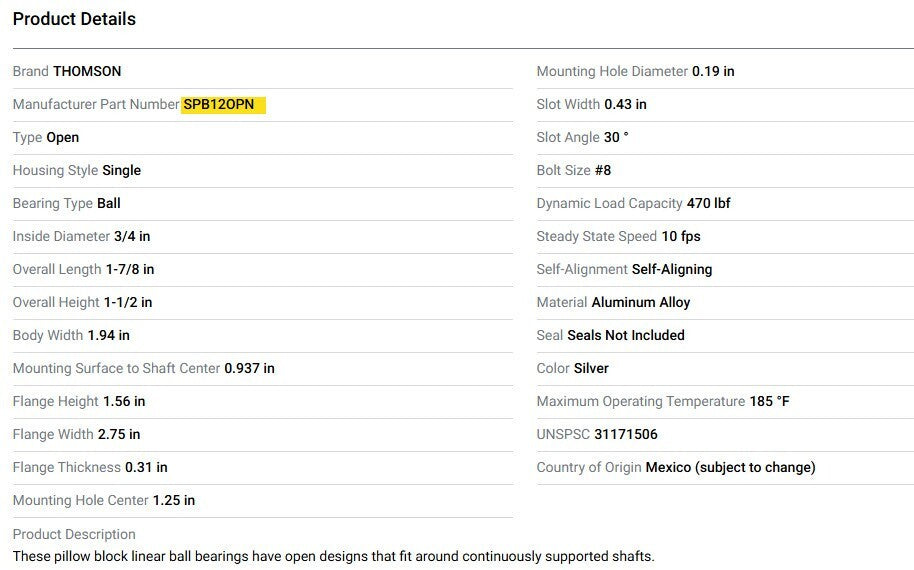The height and width of the screenshot is (570, 914).
Task: Click the Body Width 1.94 in value
Action: tap(108, 336)
